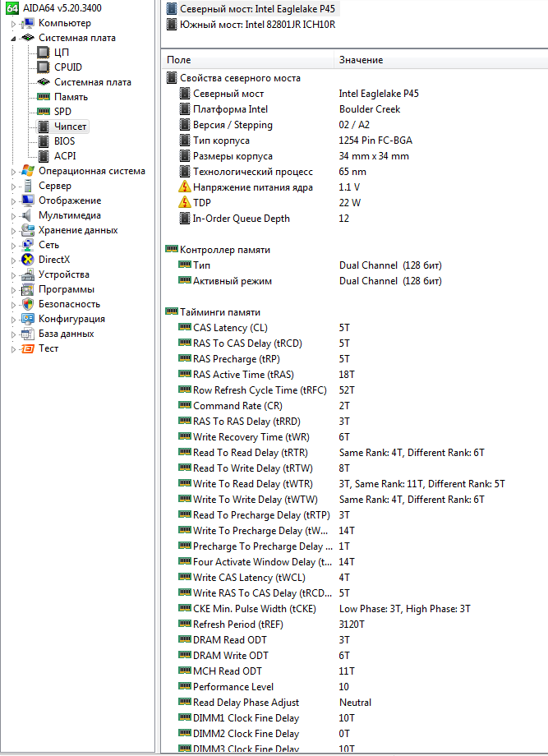The width and height of the screenshot is (548, 756).
Task: Select the Безопасность tree label
Action: [x=69, y=304]
